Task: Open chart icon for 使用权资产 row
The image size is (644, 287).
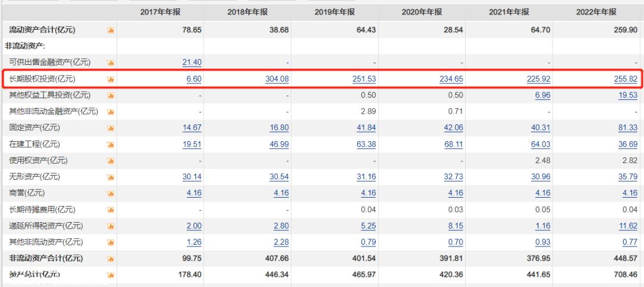Action: tap(110, 161)
